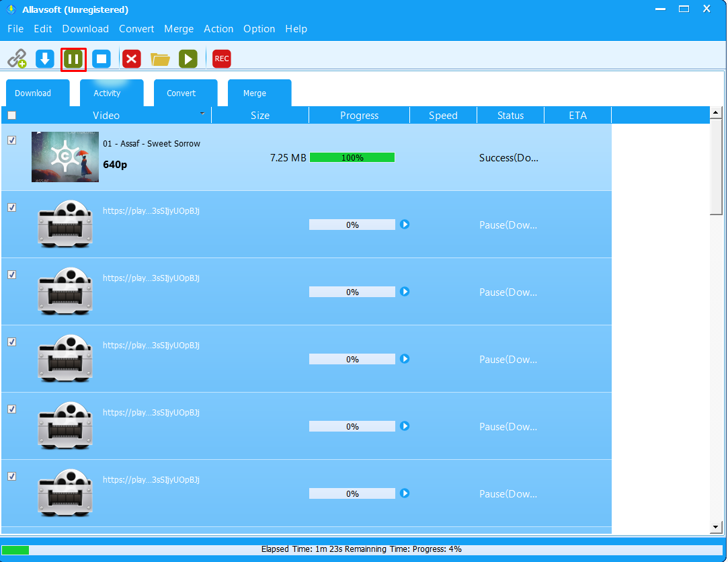
Task: Click the Progress column header
Action: 359,116
